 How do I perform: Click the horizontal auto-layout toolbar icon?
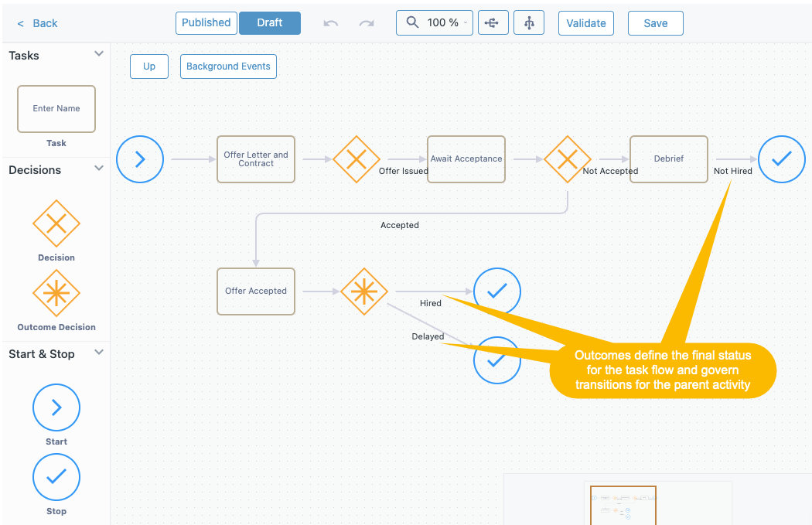tap(493, 22)
